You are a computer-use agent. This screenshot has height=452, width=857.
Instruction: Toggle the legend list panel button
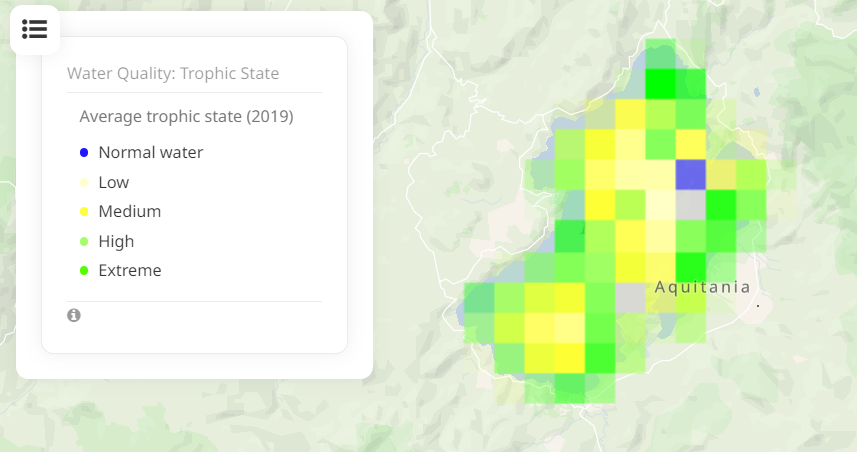(x=34, y=30)
